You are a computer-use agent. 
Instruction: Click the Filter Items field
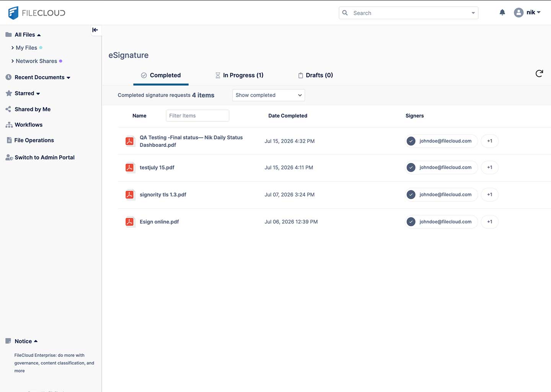197,116
